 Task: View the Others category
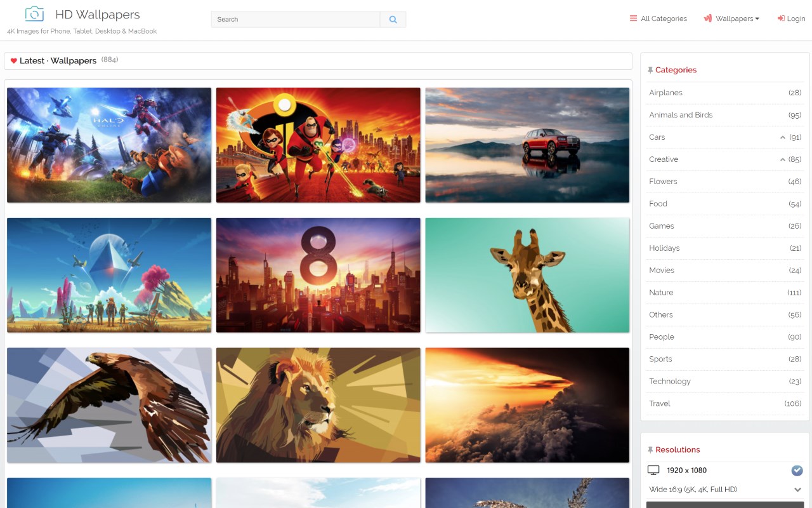click(x=660, y=315)
